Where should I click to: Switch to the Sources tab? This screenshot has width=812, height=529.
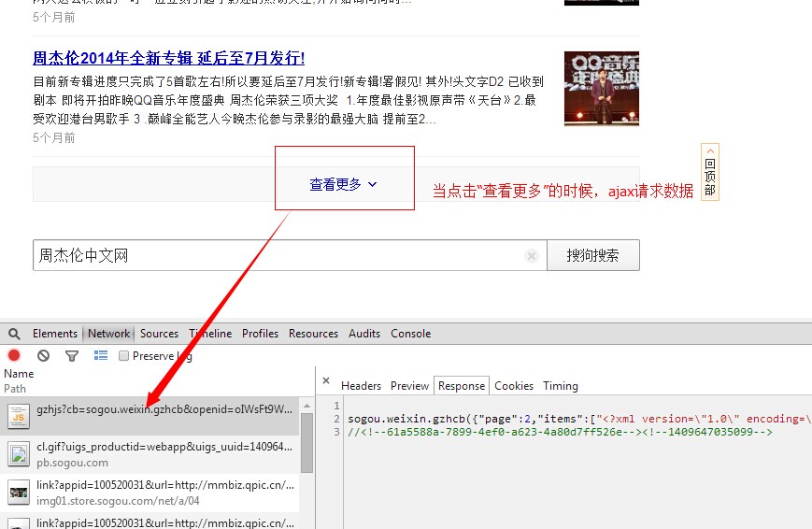pos(159,334)
